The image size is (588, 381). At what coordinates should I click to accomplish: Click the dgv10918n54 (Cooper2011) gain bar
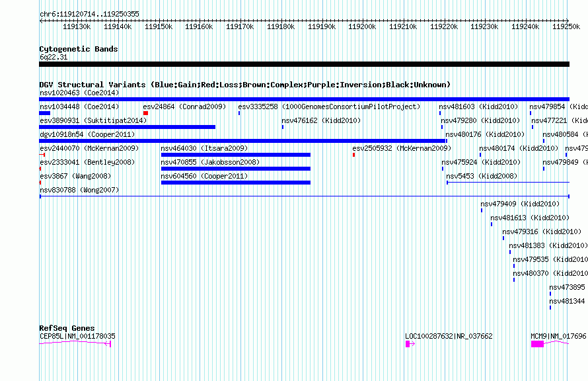(242, 141)
